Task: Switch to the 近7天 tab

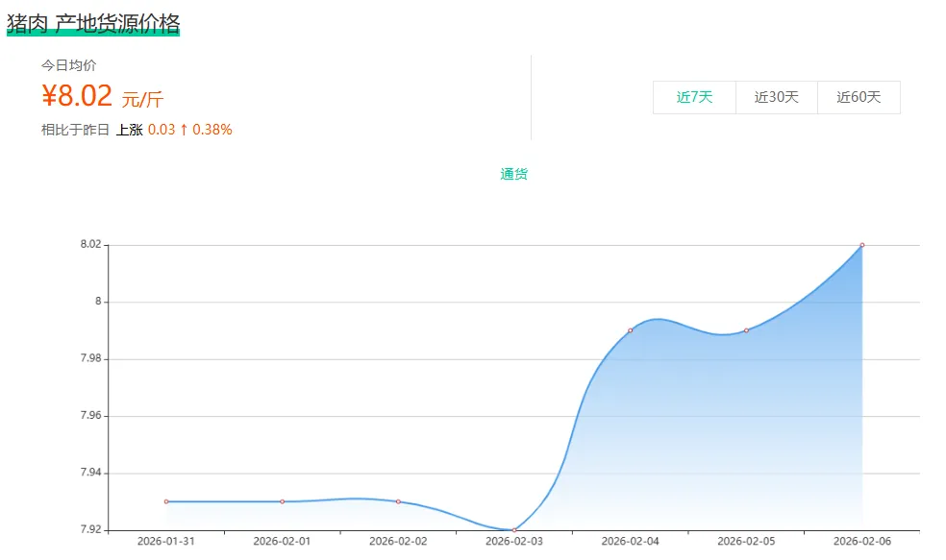Action: coord(694,97)
